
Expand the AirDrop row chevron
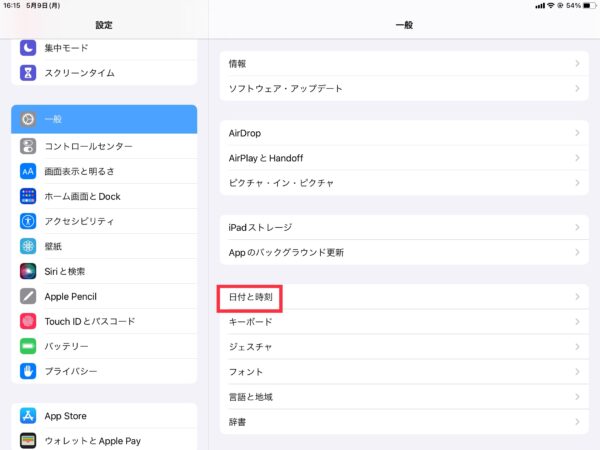pyautogui.click(x=577, y=133)
